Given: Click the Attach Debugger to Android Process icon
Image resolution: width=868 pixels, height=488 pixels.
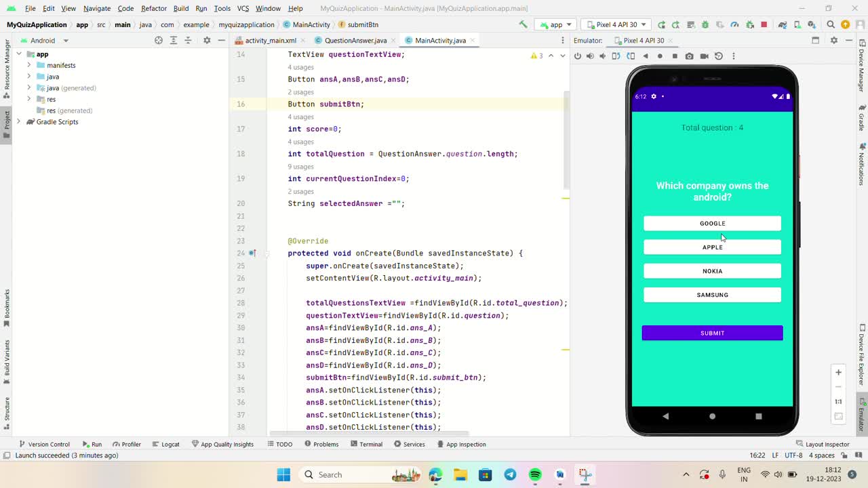Looking at the screenshot, I should click(x=749, y=24).
